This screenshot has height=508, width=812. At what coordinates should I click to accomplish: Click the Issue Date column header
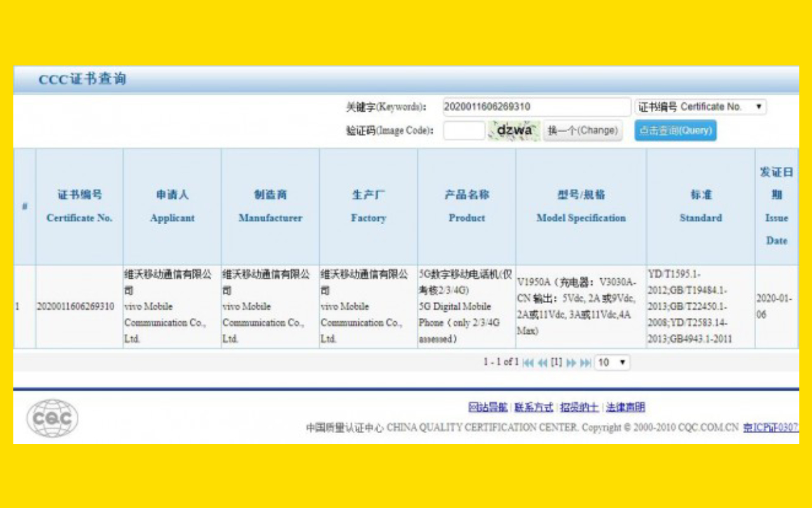click(776, 206)
